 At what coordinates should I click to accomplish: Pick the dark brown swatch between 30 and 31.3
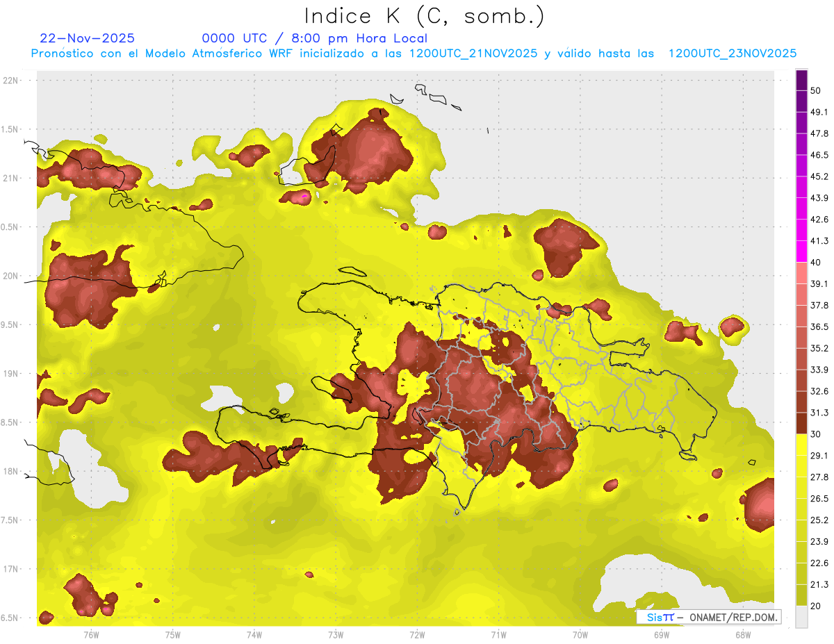(x=802, y=424)
